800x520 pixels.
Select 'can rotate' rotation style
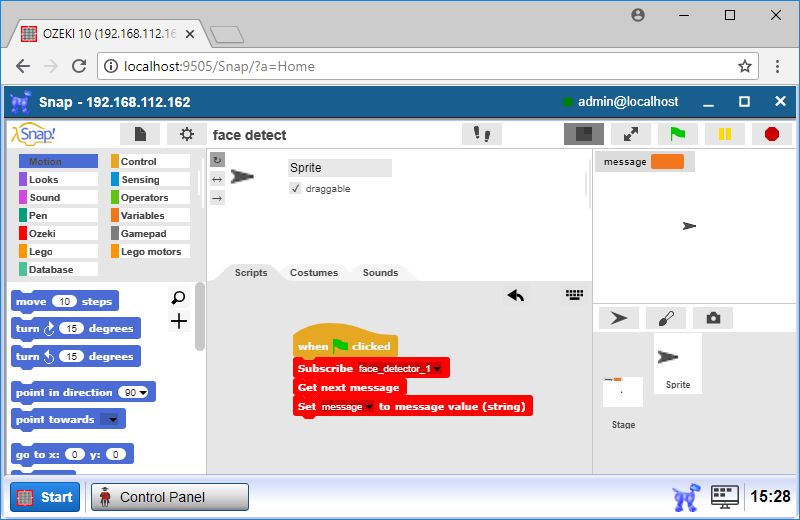coord(217,160)
